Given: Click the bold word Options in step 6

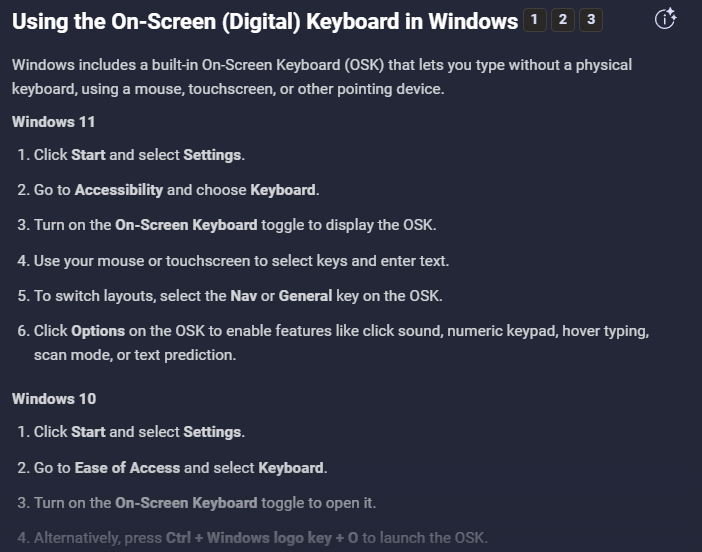Looking at the screenshot, I should pos(98,331).
